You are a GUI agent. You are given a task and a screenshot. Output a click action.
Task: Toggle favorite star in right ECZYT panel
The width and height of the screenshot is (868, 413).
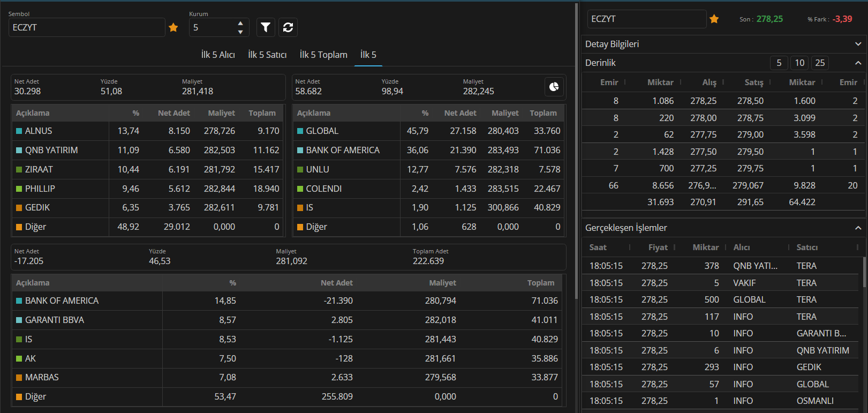714,19
